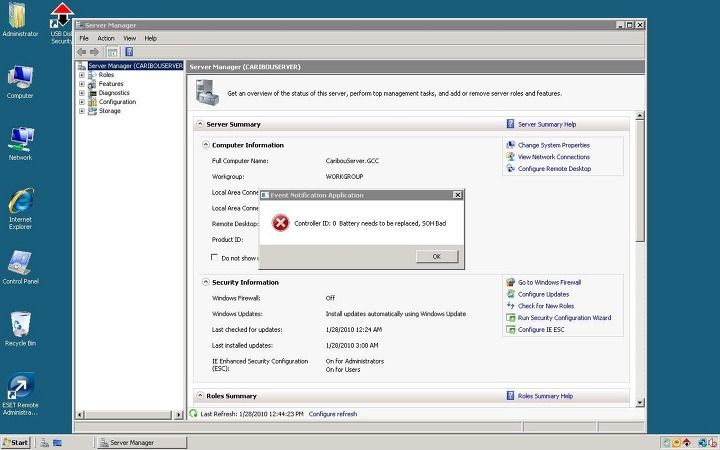Collapse the Roles Summary section
The image size is (720, 450).
200,395
